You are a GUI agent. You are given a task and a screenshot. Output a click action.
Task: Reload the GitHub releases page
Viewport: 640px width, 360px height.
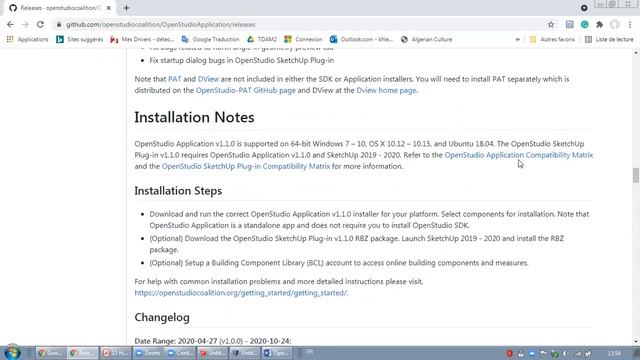pos(40,24)
